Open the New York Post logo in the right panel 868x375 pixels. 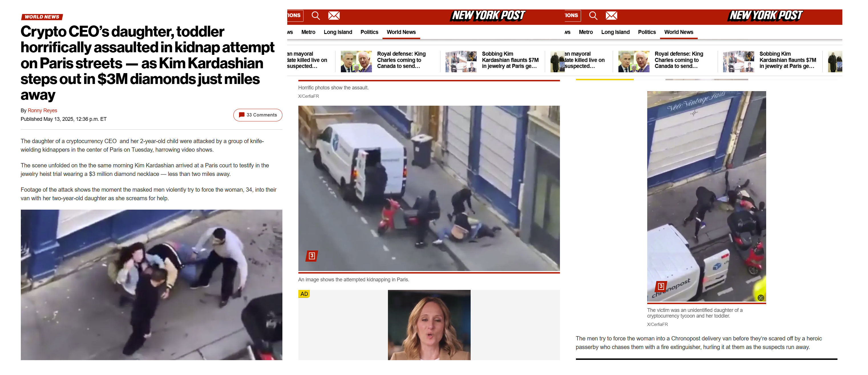click(766, 15)
